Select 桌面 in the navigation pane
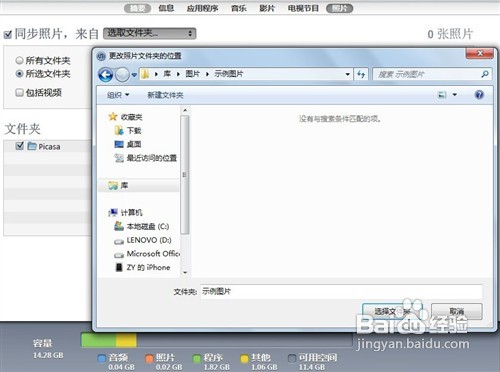 click(128, 144)
